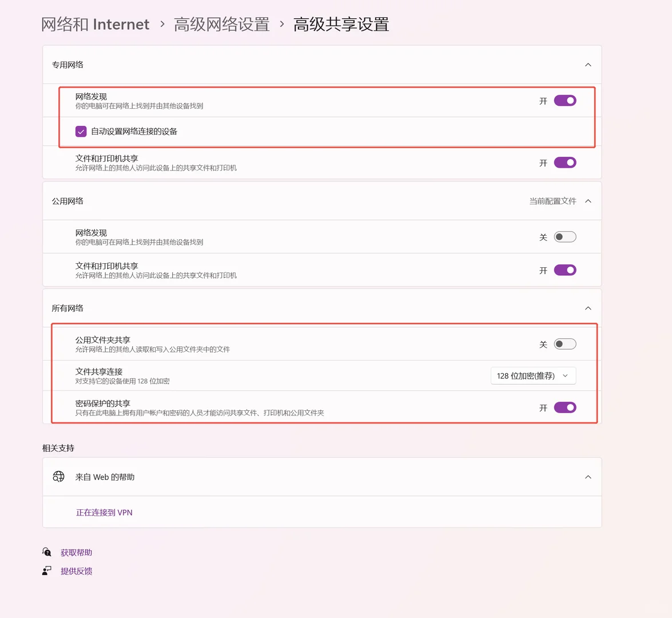Enable 公用文件夹共享 toggle

click(x=564, y=343)
